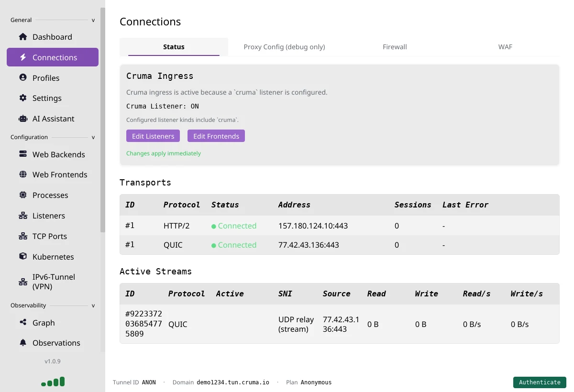Click the Observations bell icon
Screen dimensions: 574x392
pyautogui.click(x=22, y=343)
